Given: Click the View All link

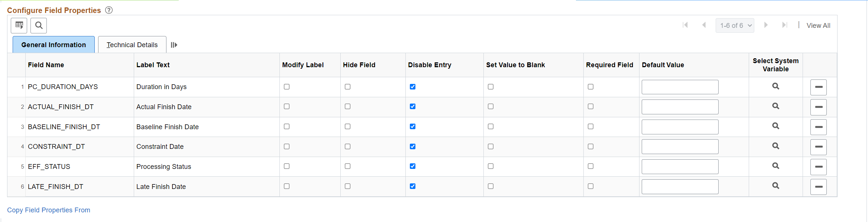Looking at the screenshot, I should coord(818,26).
